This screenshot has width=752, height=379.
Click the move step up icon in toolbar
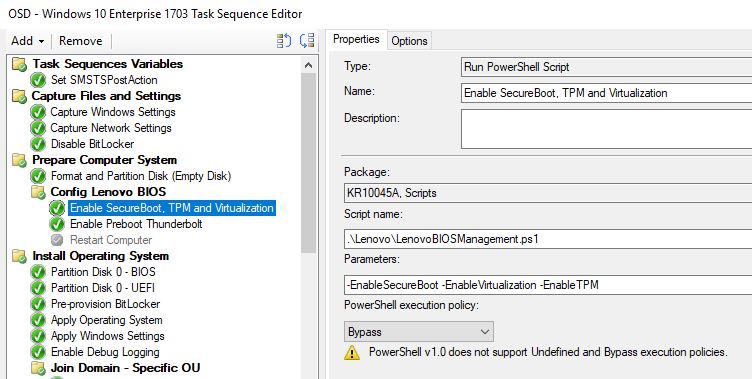pos(284,41)
